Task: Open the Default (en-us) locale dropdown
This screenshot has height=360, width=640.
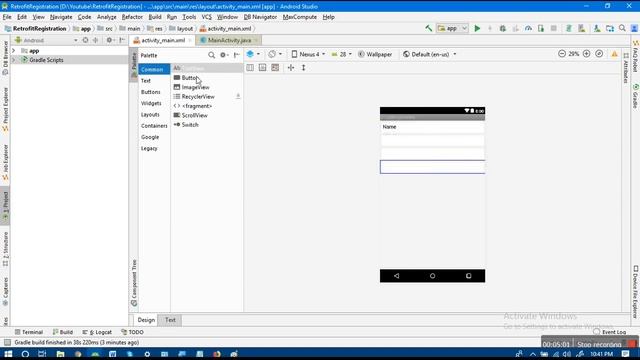Action: (429, 54)
